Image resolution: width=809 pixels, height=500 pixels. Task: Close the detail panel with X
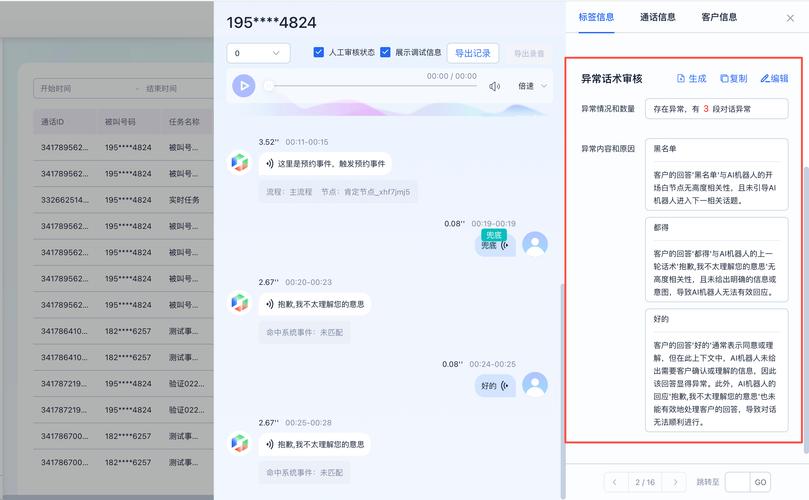coord(790,18)
